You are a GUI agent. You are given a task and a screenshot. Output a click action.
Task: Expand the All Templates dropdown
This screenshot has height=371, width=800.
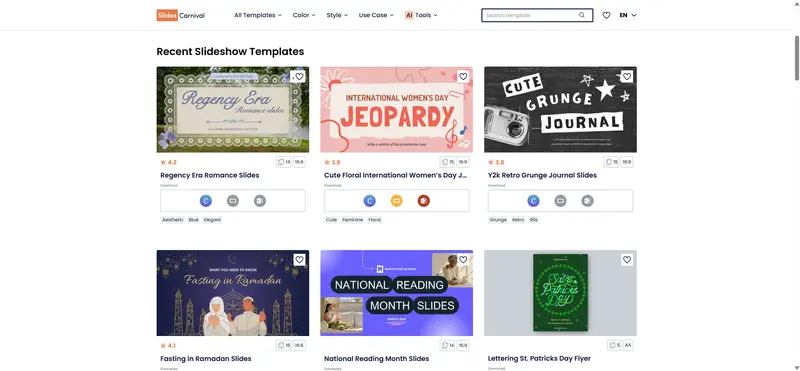(258, 15)
